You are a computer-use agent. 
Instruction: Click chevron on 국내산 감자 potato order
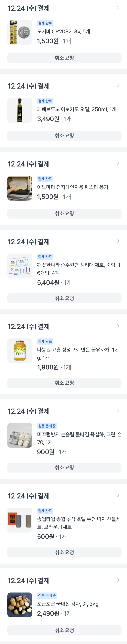(x=118, y=580)
